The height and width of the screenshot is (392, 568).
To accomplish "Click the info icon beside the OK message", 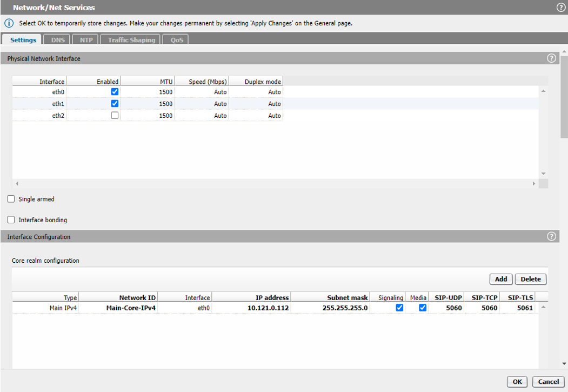I will tap(9, 23).
